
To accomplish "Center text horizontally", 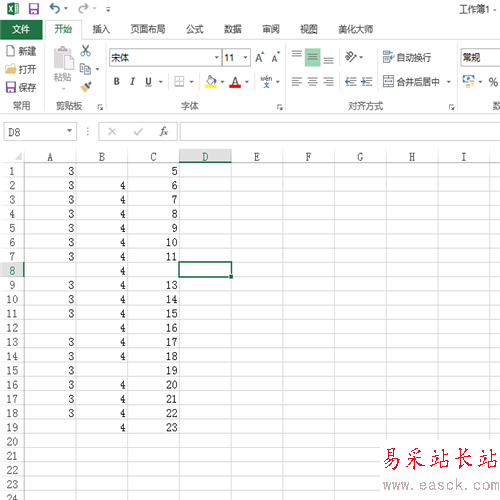I will tap(313, 82).
